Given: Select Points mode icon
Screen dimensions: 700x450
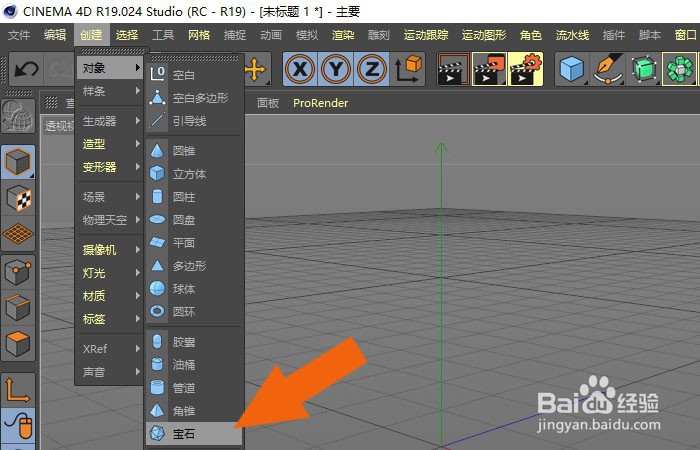Looking at the screenshot, I should tap(18, 271).
